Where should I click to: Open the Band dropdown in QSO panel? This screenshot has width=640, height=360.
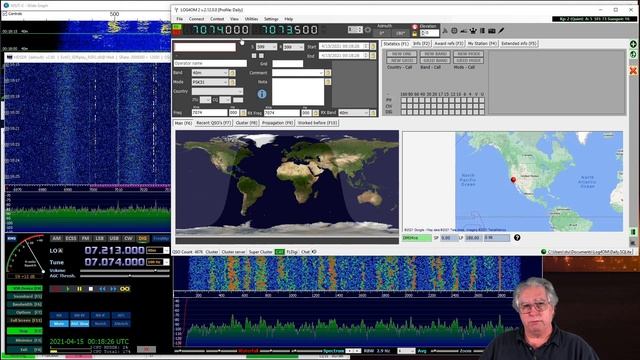click(x=210, y=73)
